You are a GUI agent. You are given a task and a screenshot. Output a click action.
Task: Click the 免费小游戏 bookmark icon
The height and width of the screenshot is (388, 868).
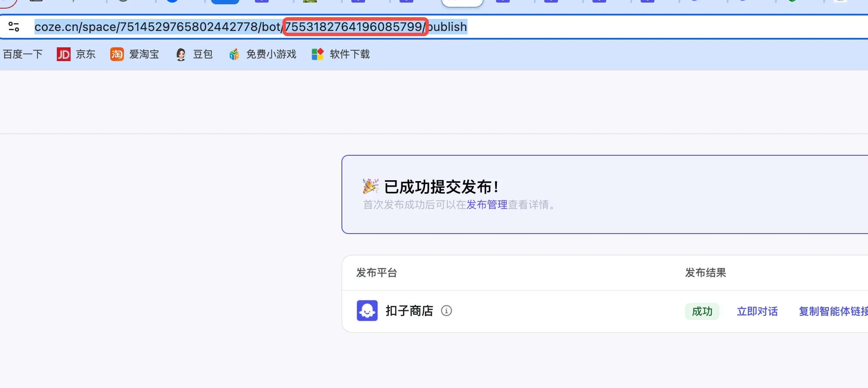pyautogui.click(x=234, y=54)
